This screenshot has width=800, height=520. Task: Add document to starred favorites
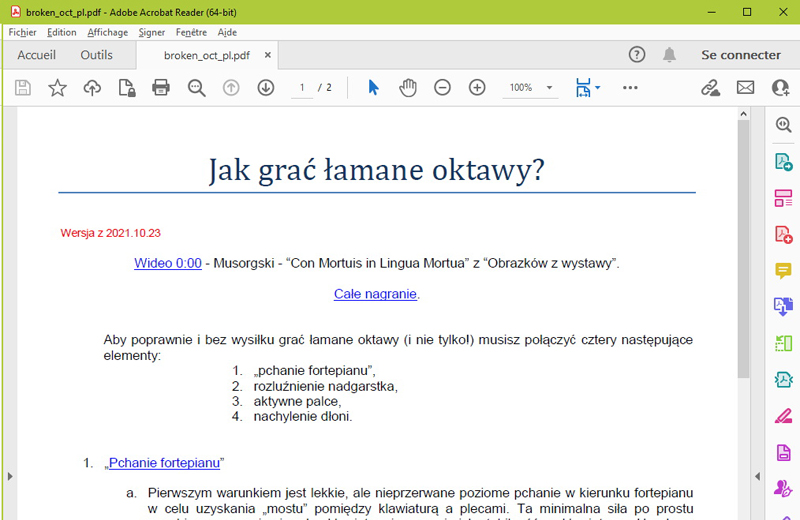coord(57,88)
